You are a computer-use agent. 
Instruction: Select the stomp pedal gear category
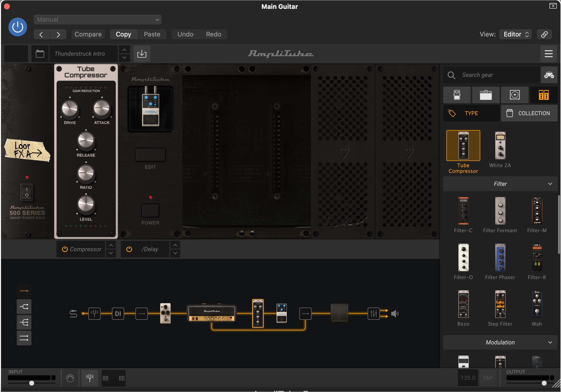coord(457,95)
